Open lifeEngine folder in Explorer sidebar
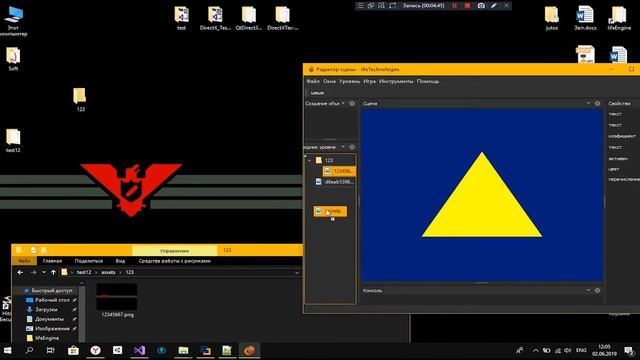This screenshot has height=360, width=640. [x=43, y=338]
